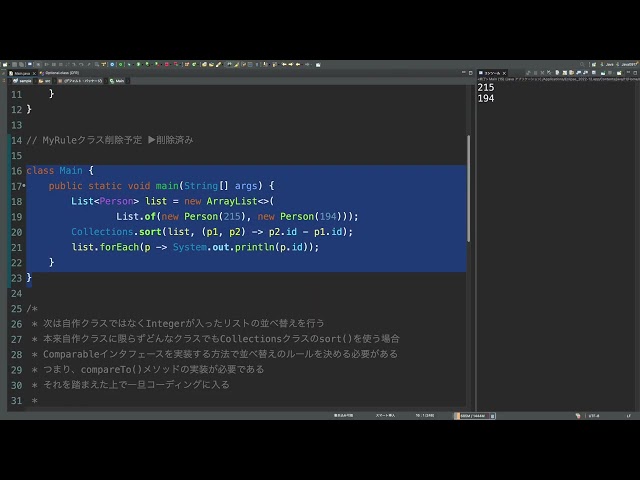Toggle console Word Wrap icon
640x480 pixels.
571,73
